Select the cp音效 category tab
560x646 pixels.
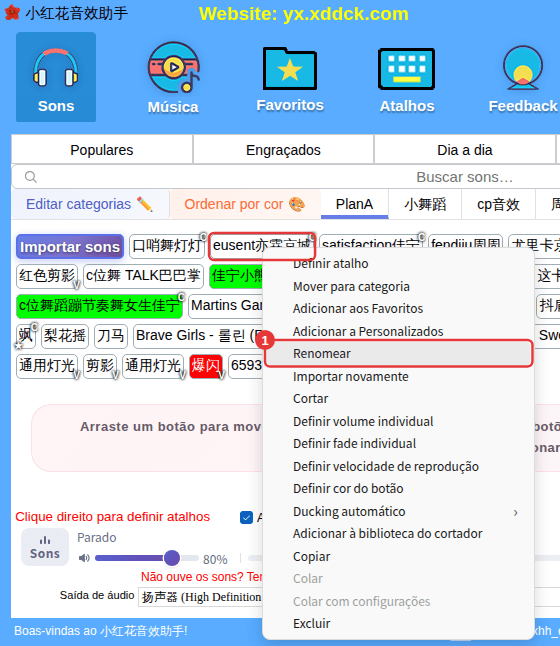coord(498,204)
